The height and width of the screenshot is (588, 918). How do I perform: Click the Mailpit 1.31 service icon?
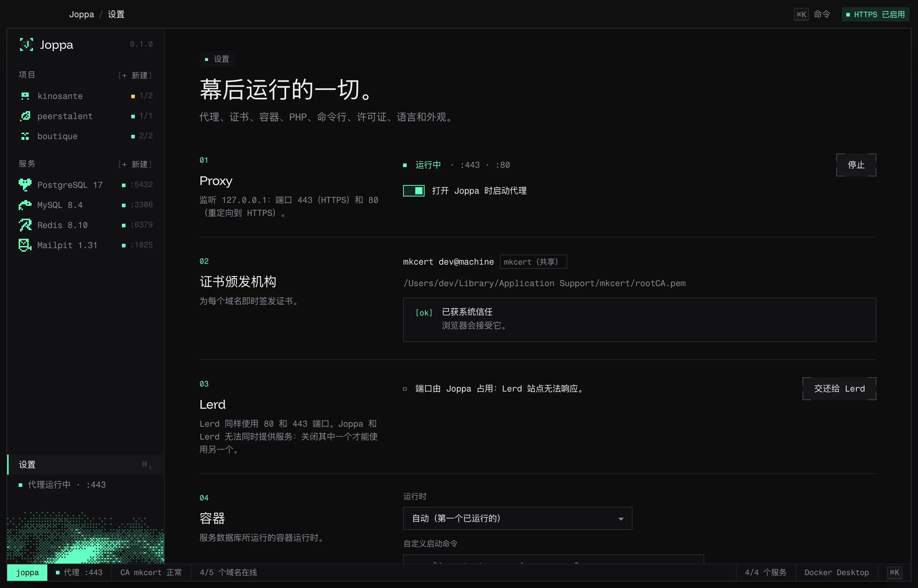25,245
